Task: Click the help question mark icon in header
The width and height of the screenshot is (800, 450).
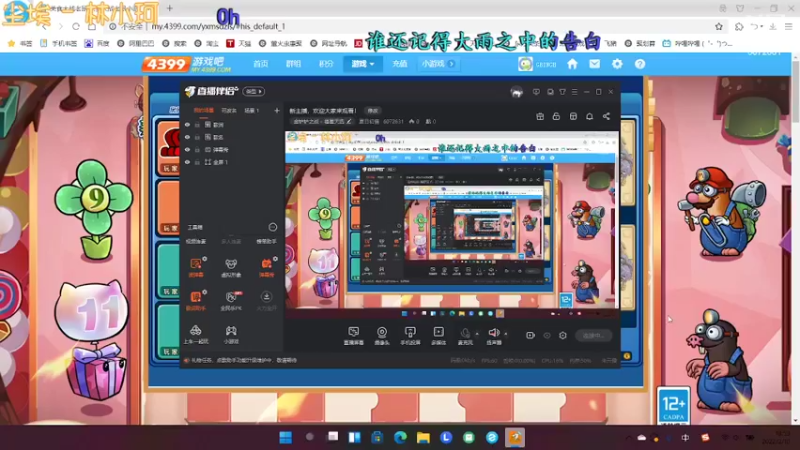Action: pyautogui.click(x=640, y=64)
